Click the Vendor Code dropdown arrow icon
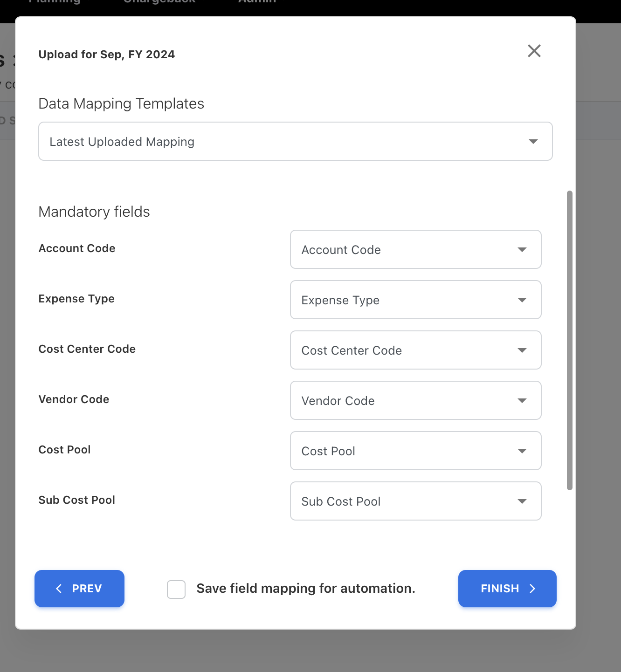Viewport: 621px width, 672px height. pyautogui.click(x=522, y=401)
